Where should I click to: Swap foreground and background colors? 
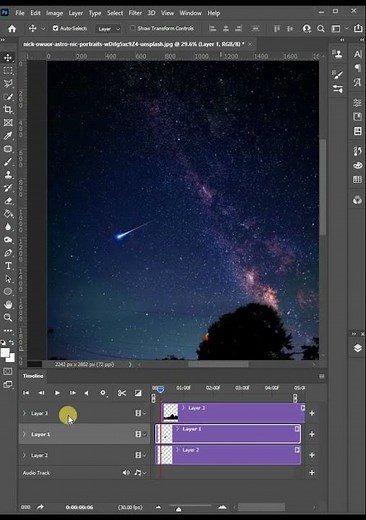12,342
